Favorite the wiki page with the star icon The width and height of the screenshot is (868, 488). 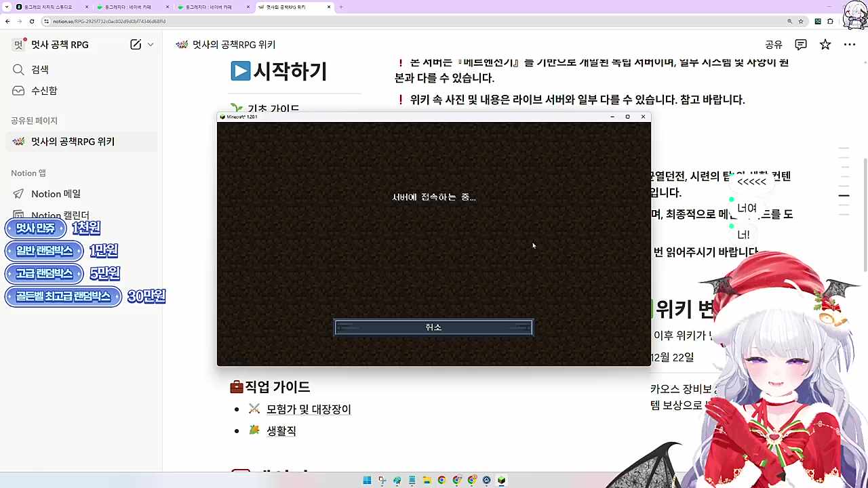click(825, 44)
